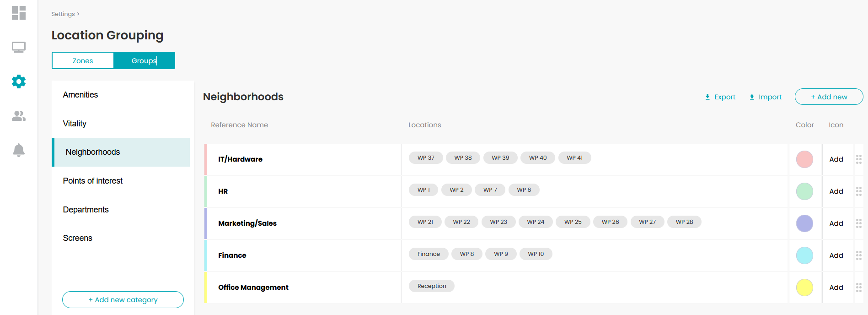This screenshot has height=315, width=868.
Task: Click the Reception location chip
Action: (x=432, y=286)
